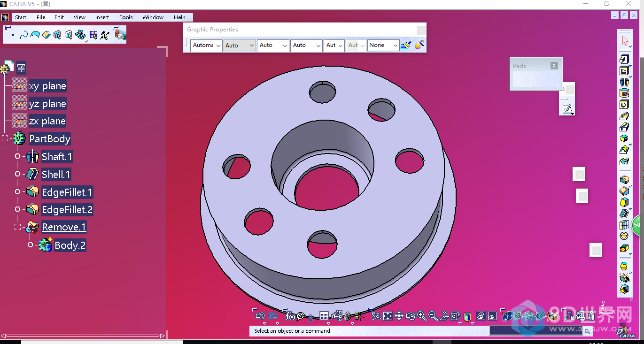Click the power input command field
This screenshot has width=644, height=344.
point(536,331)
